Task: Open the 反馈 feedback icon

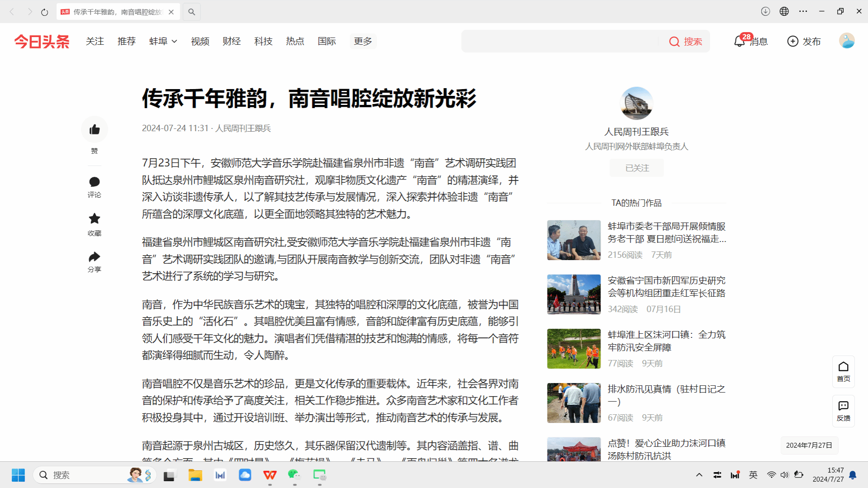Action: [x=843, y=411]
